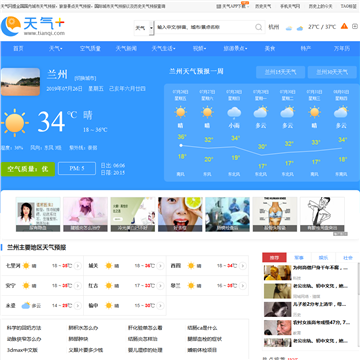Viewport: 360px width, 360px height.
Task: Select the sunny icon for 07月26日
Action: (180, 112)
